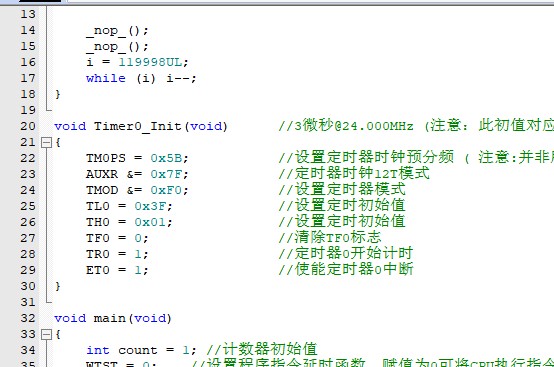Viewport: 554px width, 367px height.
Task: Click the comment '//清除TF0标志'
Action: pyautogui.click(x=330, y=237)
